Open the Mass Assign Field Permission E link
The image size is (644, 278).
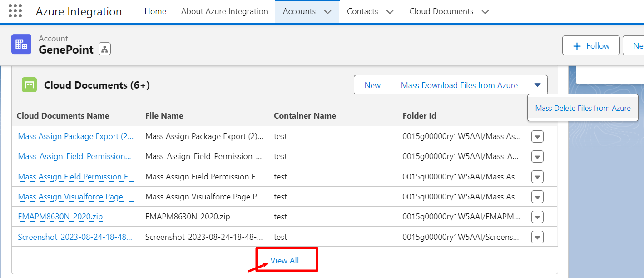pyautogui.click(x=76, y=177)
